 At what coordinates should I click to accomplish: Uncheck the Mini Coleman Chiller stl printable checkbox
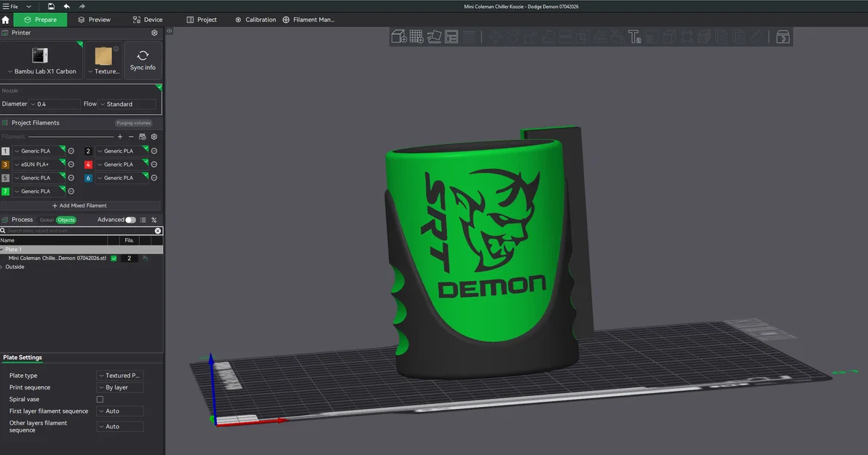click(114, 258)
